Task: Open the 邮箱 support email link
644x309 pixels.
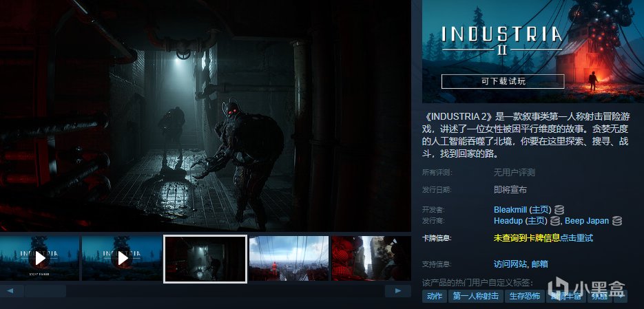Action: tap(540, 264)
